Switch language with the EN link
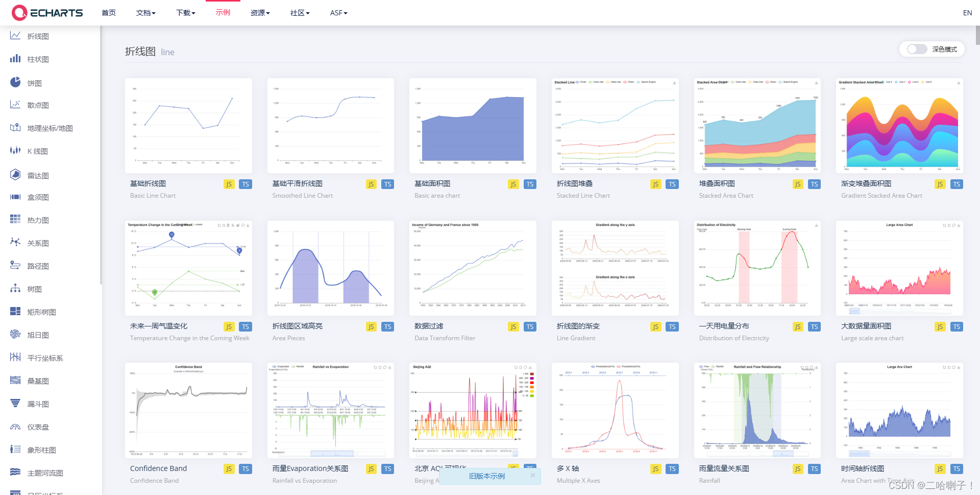The height and width of the screenshot is (495, 980). point(967,13)
